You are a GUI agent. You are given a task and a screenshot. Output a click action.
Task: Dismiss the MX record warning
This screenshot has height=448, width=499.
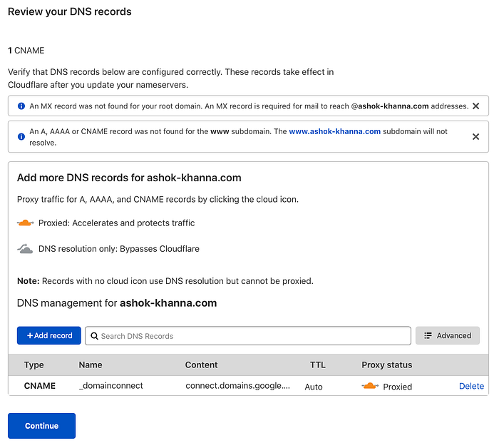(475, 106)
